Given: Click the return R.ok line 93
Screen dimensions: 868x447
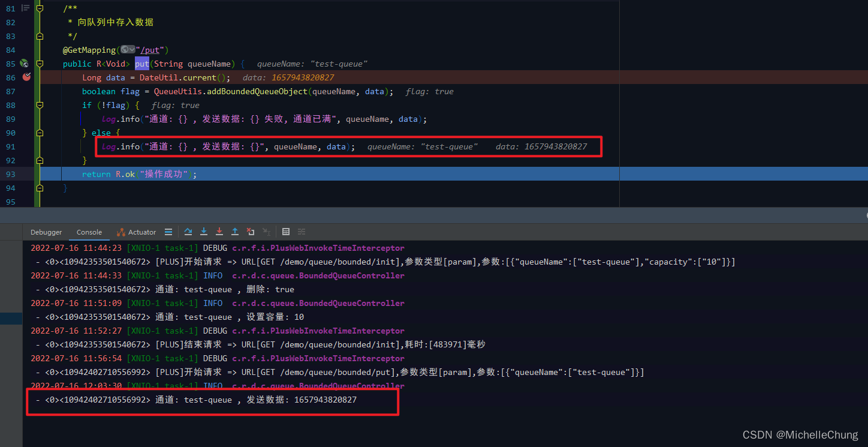Looking at the screenshot, I should point(140,174).
